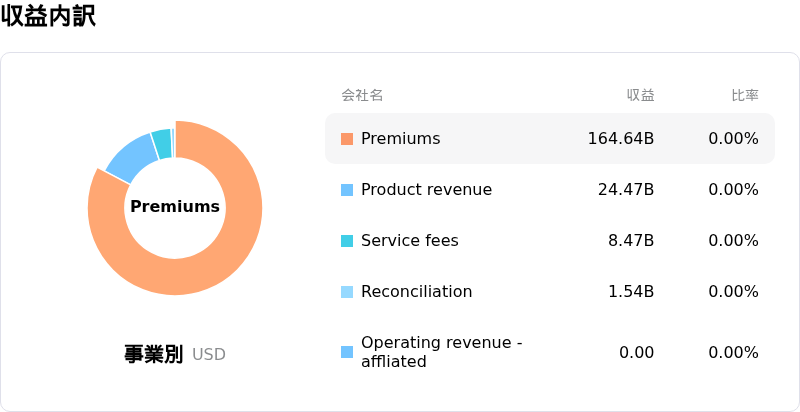Viewport: 800px width, 412px height.
Task: Click the Operating revenue - affliated swatch
Action: coord(347,352)
